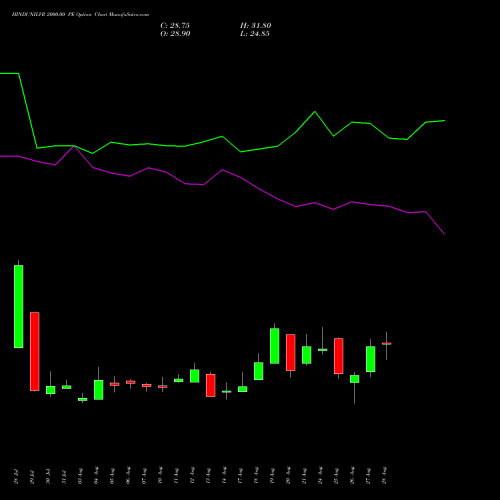Select the 29 Jul date axis label
This screenshot has height=500, width=500.
point(32,476)
